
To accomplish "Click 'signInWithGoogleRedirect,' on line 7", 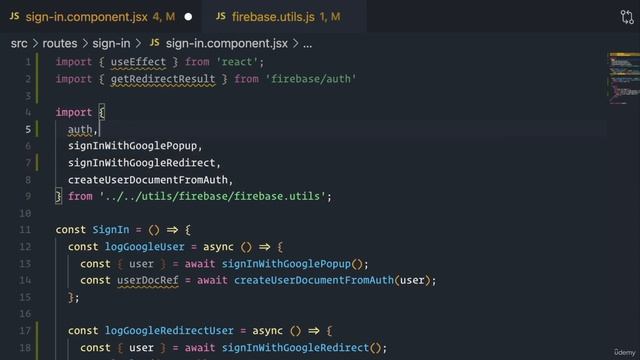I will click(144, 163).
